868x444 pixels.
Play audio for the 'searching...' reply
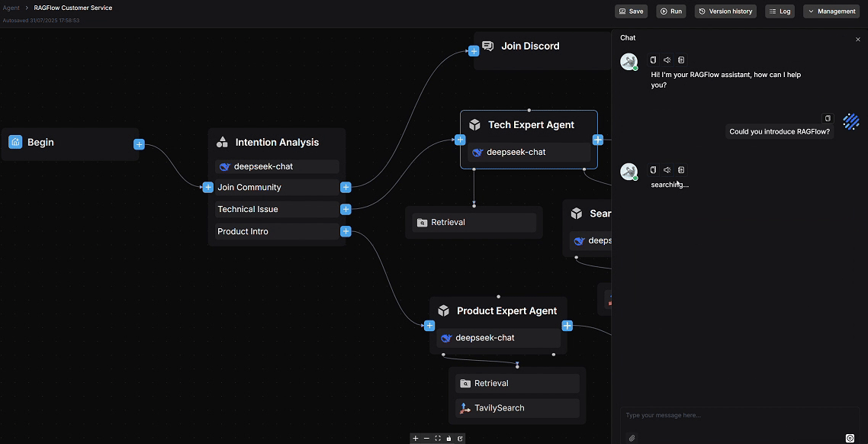[x=667, y=170]
